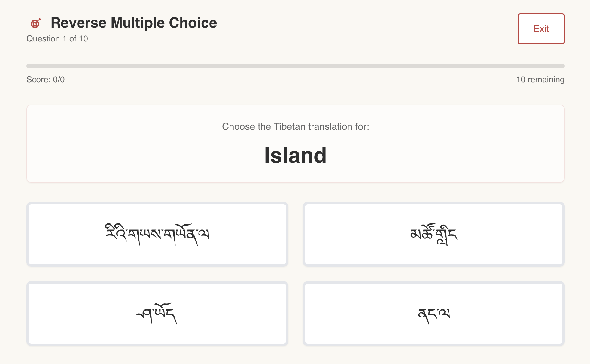Click the quiz progress bar
This screenshot has width=590, height=364.
(295, 66)
